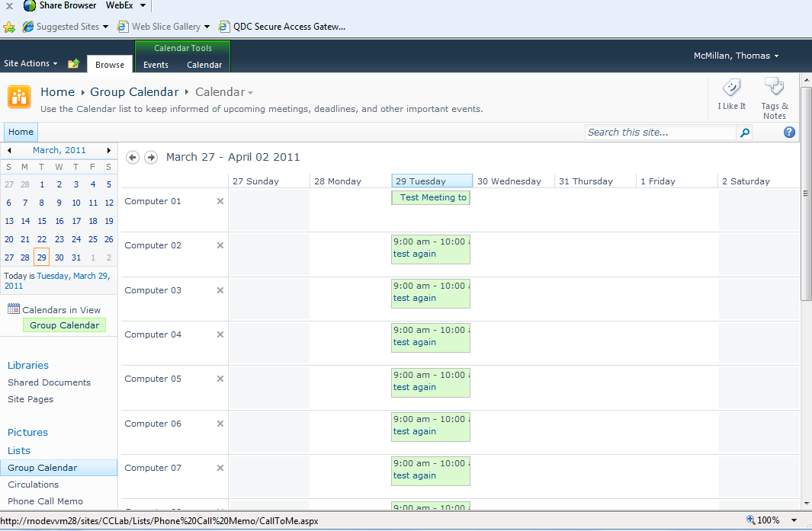The width and height of the screenshot is (812, 531).
Task: Open the Shared Documents library
Action: pyautogui.click(x=49, y=382)
